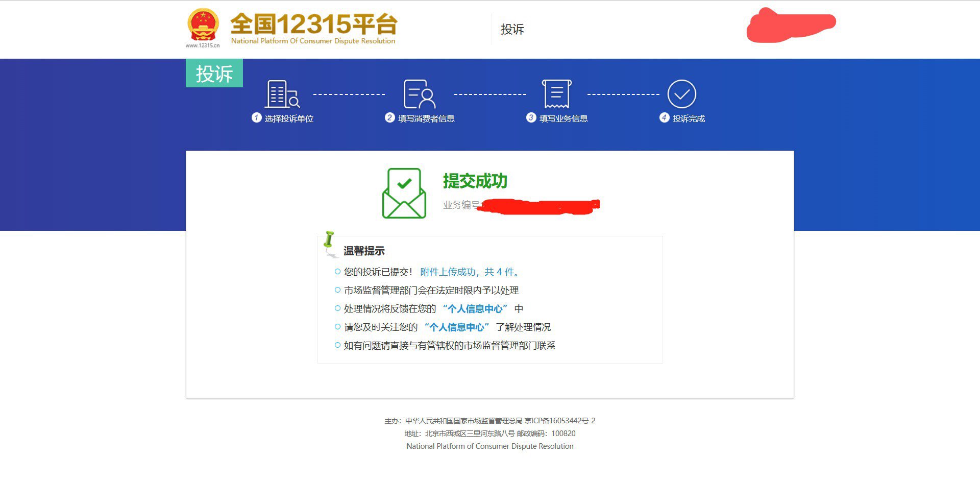The width and height of the screenshot is (980, 481).
Task: Open 个人信息中心 link in the 请您及时关注 line
Action: 457,327
